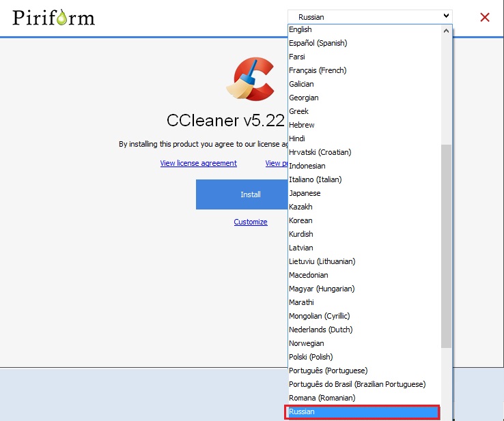504x421 pixels.
Task: Select Russian in the language list
Action: (x=362, y=411)
